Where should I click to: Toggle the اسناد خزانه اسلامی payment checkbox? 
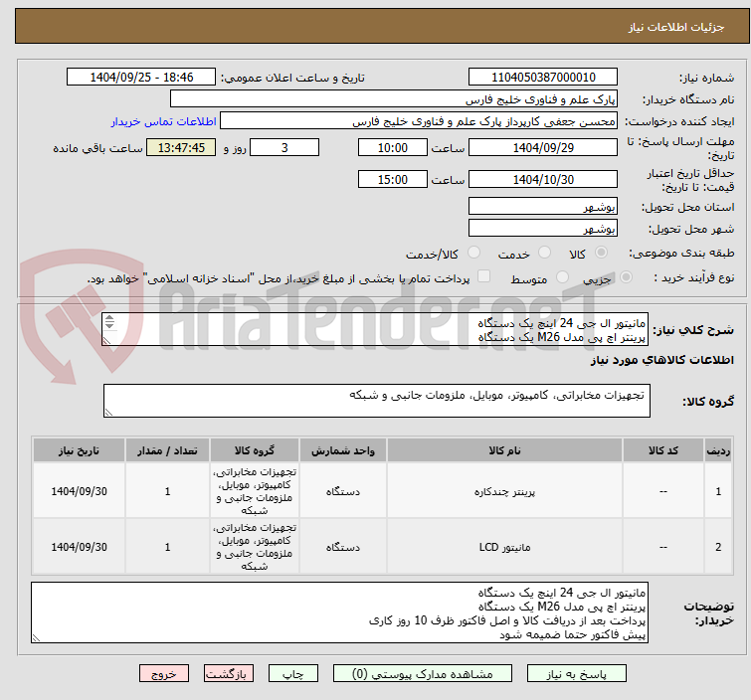pyautogui.click(x=484, y=276)
